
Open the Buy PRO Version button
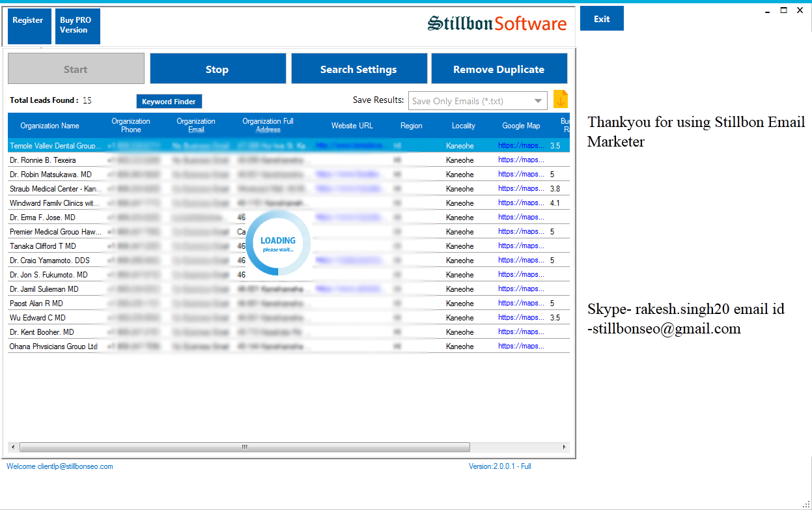point(77,26)
